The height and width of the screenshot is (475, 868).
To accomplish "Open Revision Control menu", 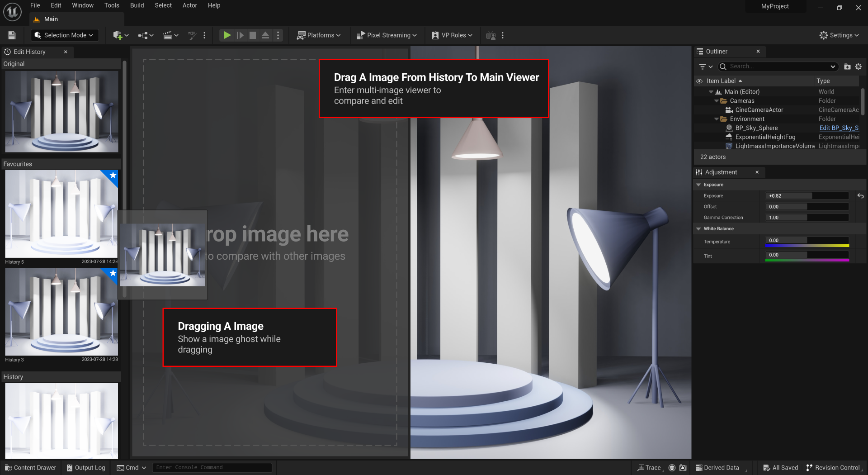I will 833,468.
